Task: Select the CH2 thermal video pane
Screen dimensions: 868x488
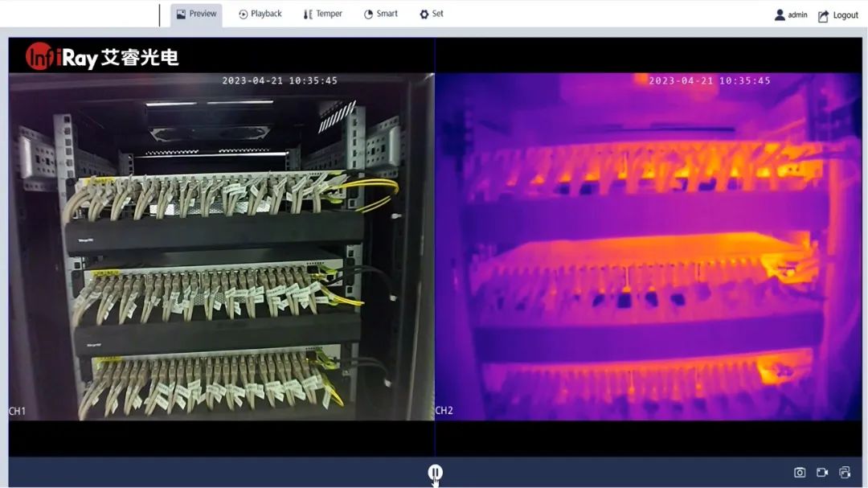Action: (x=649, y=247)
